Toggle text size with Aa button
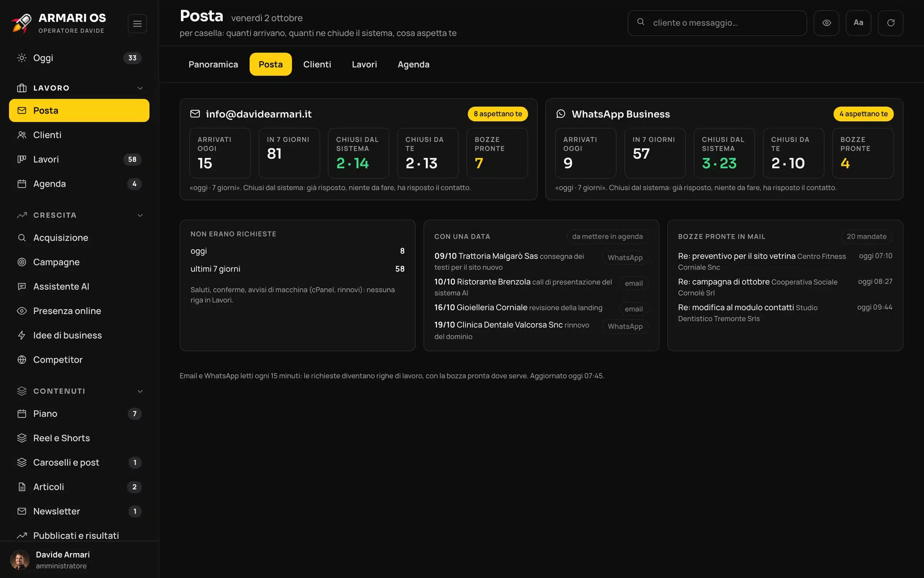Image resolution: width=924 pixels, height=578 pixels. (x=858, y=23)
